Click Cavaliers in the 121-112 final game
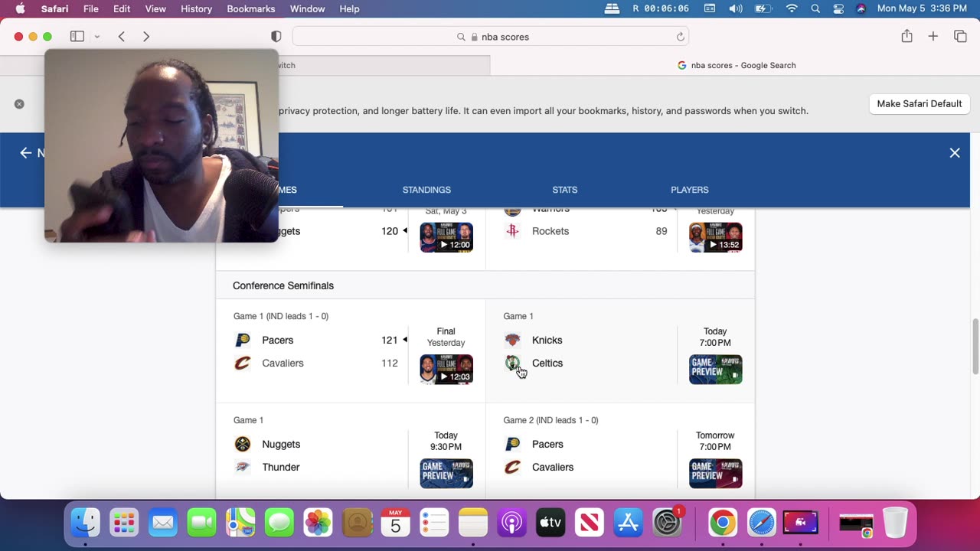The image size is (980, 551). 283,363
